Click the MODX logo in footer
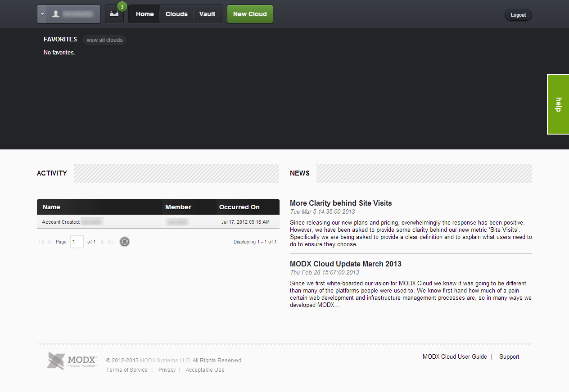569x392 pixels. pos(72,361)
